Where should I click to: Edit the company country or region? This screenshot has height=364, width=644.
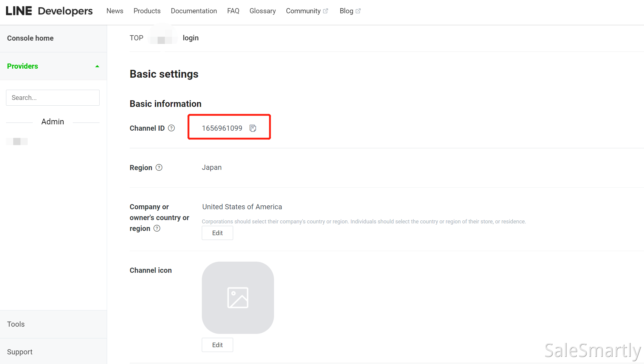click(217, 233)
